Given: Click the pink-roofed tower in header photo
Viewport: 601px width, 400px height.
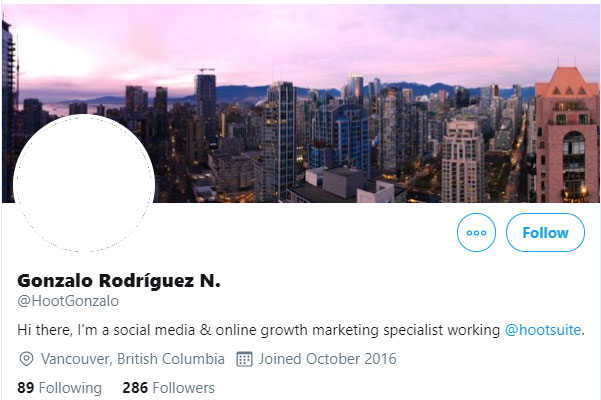Looking at the screenshot, I should tap(567, 134).
